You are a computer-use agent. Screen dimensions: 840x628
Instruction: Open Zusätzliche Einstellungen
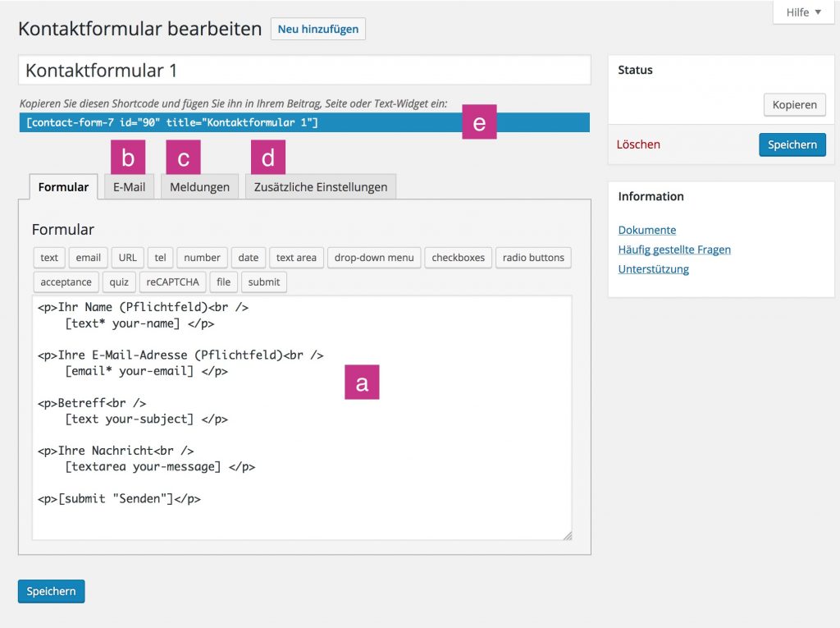[320, 186]
